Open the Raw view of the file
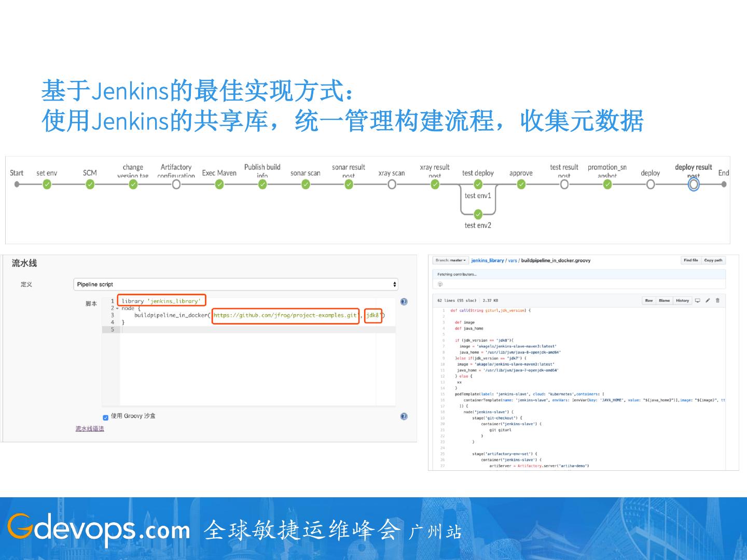Viewport: 747px width, 560px height. click(x=649, y=300)
